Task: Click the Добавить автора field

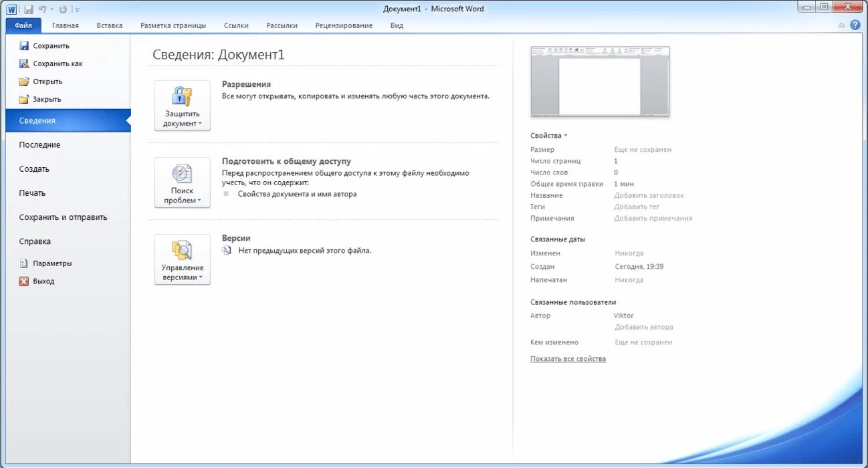Action: click(644, 327)
